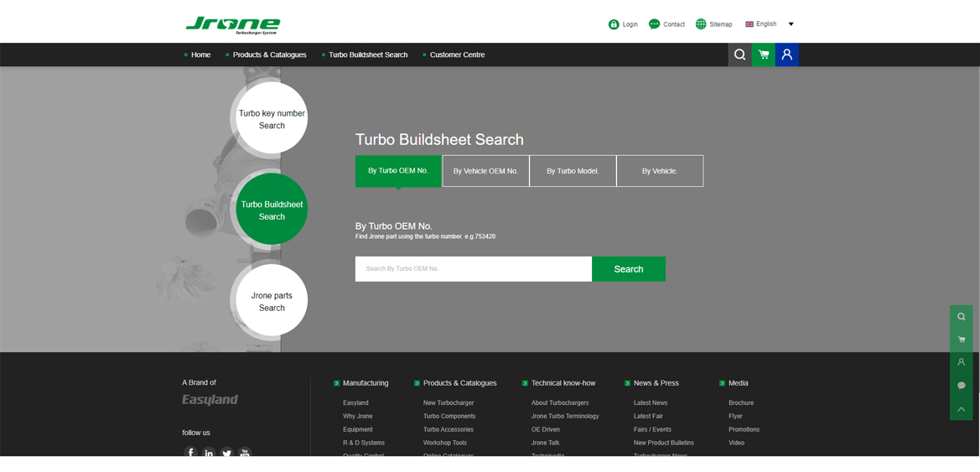The width and height of the screenshot is (980, 472).
Task: Click green arrow beside Media heading
Action: pyautogui.click(x=723, y=383)
